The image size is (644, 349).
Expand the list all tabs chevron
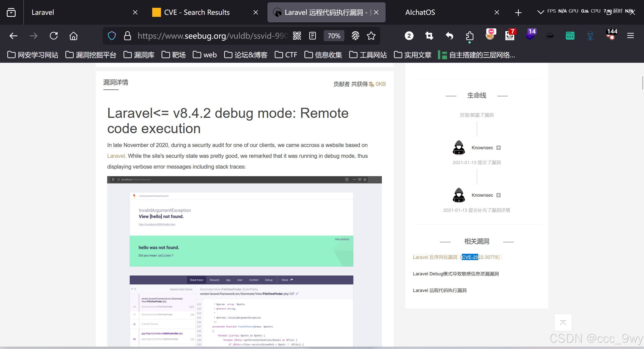click(x=540, y=12)
